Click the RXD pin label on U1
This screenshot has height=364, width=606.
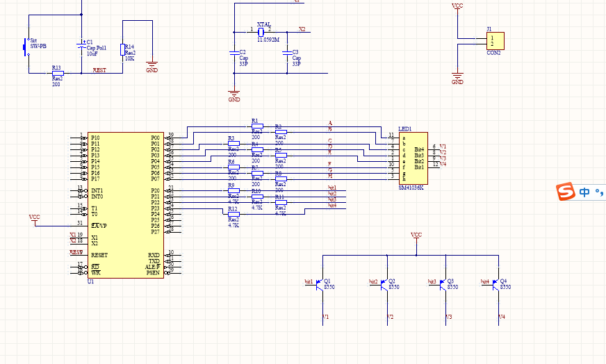coord(154,255)
